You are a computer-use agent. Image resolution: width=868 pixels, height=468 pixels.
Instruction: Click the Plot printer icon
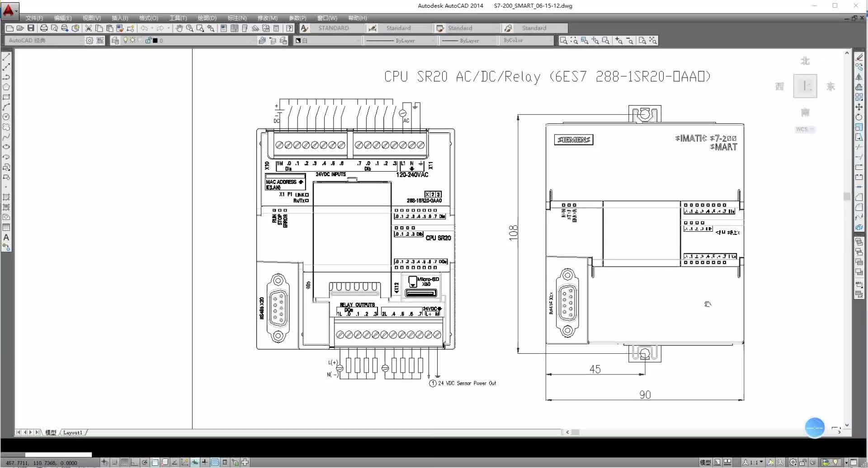pos(44,28)
